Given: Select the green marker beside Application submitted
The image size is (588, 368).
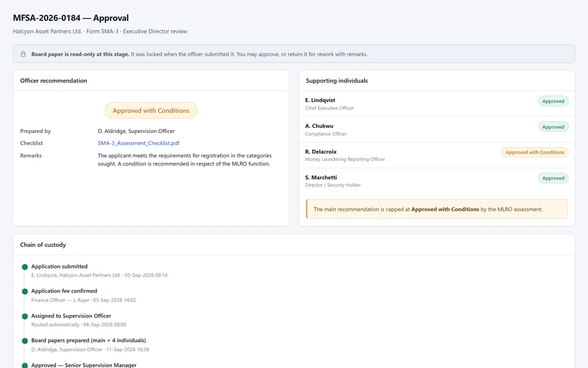Looking at the screenshot, I should (x=25, y=267).
